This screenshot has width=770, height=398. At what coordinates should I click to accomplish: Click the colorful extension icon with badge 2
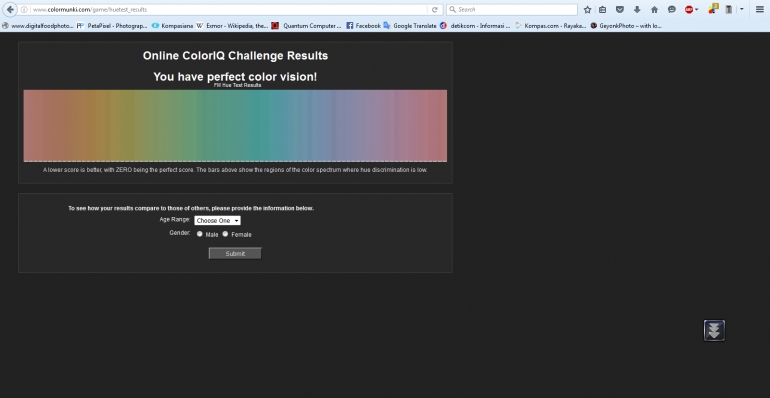click(713, 9)
